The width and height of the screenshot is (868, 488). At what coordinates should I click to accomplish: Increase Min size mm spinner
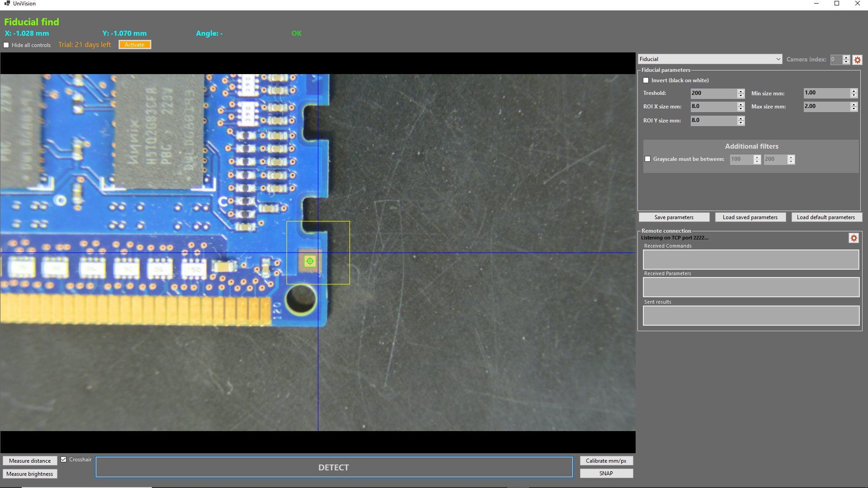(854, 91)
